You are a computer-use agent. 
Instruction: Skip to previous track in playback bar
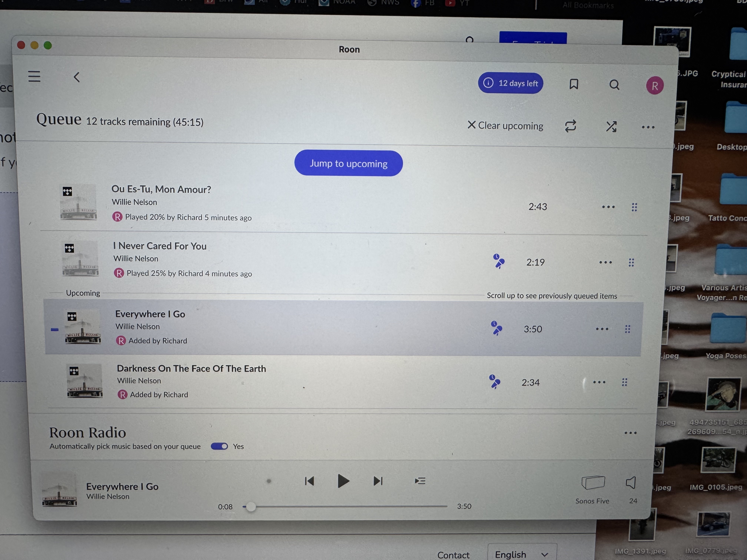[x=309, y=481]
